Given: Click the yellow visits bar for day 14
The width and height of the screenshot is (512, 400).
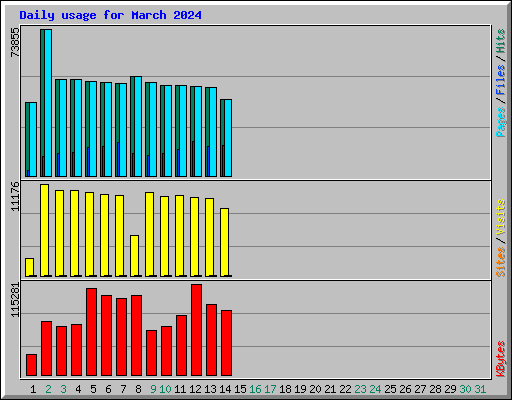Looking at the screenshot, I should (x=224, y=242).
